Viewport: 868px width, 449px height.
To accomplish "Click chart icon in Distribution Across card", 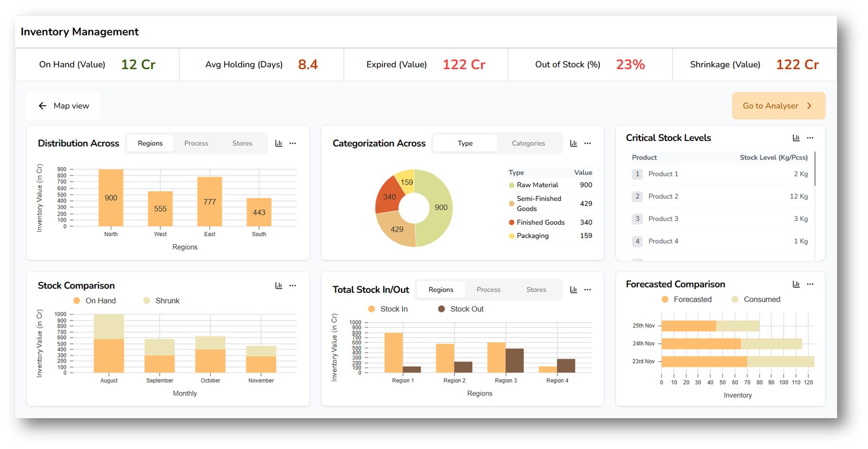I will [279, 143].
